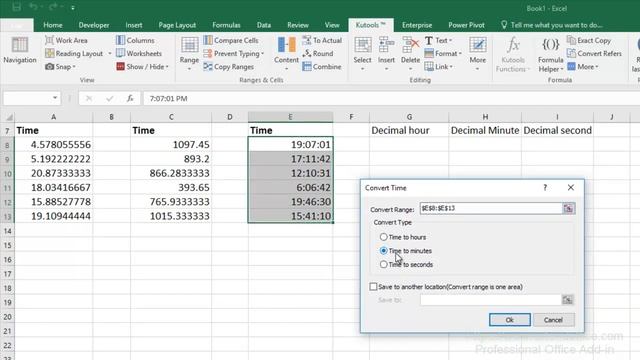Click Cancel in Convert Time dialog
The width and height of the screenshot is (640, 360).
(553, 320)
